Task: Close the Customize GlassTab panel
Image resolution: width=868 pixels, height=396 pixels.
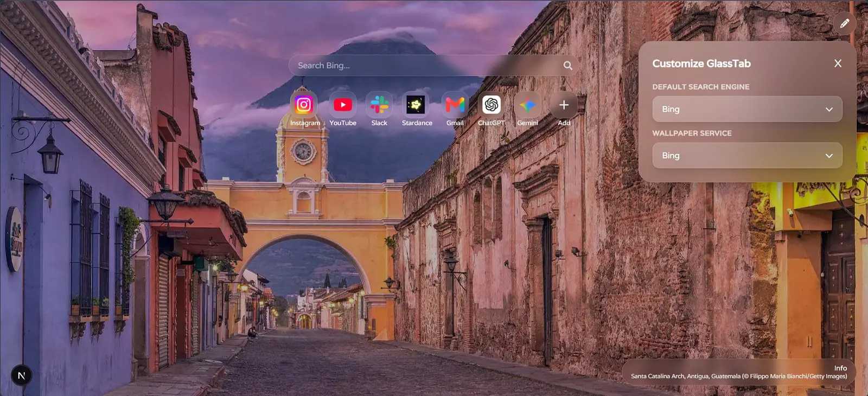Action: tap(838, 63)
